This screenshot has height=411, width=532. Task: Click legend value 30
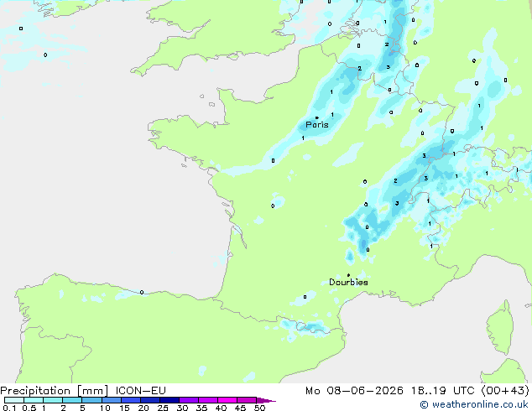183,408
